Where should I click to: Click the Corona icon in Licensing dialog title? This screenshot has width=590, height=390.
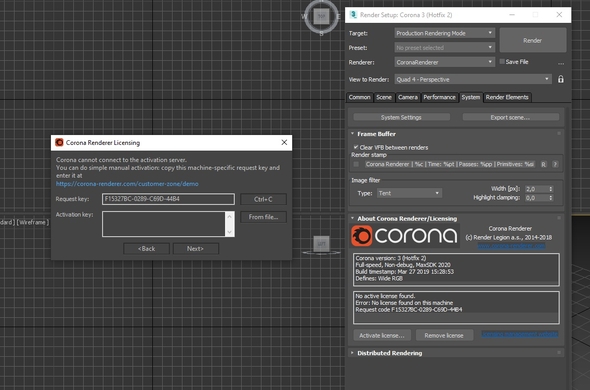coord(59,142)
